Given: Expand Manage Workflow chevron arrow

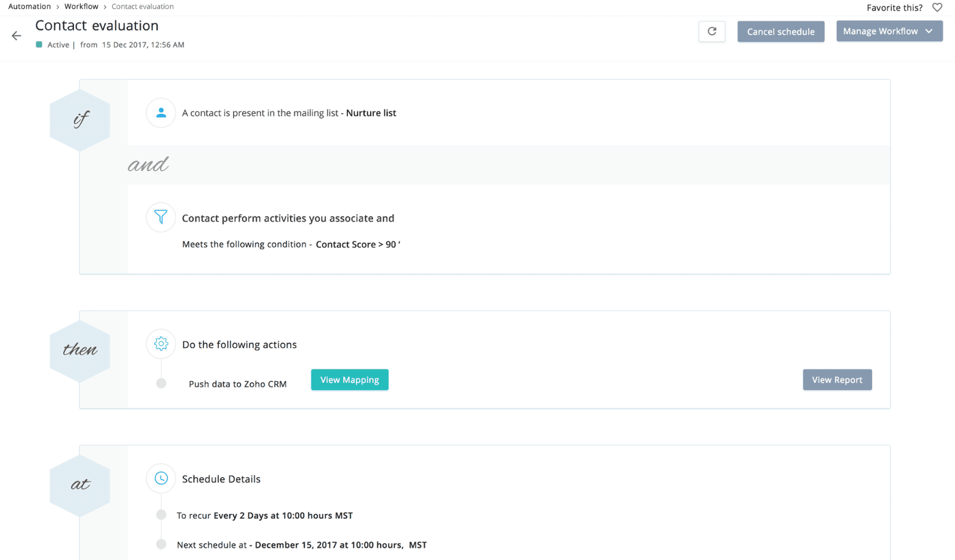Looking at the screenshot, I should coord(929,31).
